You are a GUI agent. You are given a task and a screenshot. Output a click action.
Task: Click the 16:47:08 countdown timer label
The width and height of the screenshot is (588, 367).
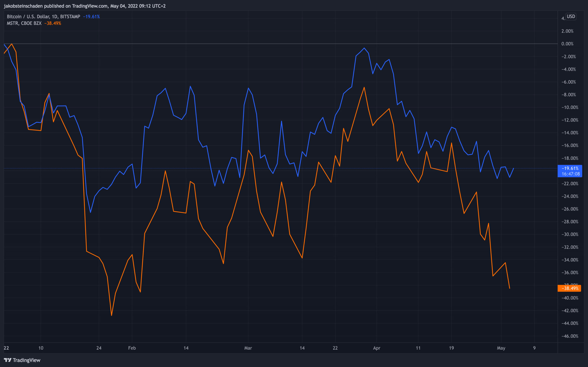(571, 174)
